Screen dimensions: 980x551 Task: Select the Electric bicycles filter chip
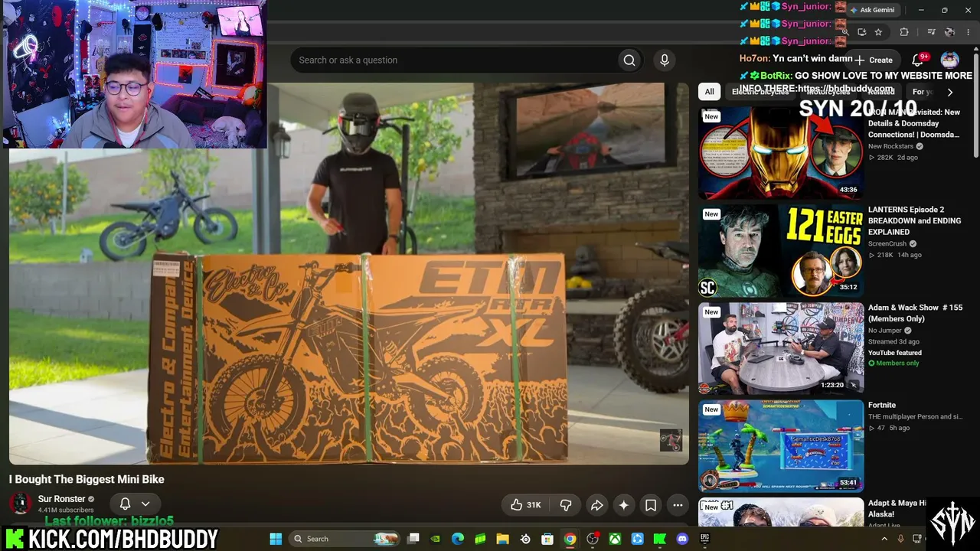click(760, 92)
